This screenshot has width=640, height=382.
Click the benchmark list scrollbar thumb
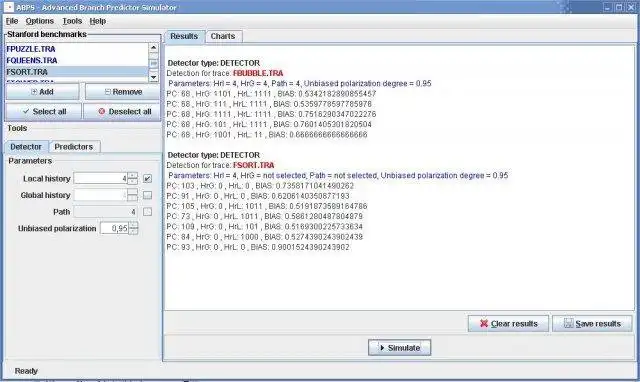(x=153, y=64)
